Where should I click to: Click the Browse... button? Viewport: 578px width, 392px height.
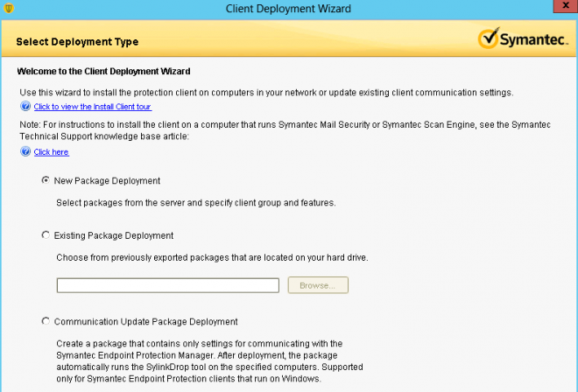tap(318, 285)
